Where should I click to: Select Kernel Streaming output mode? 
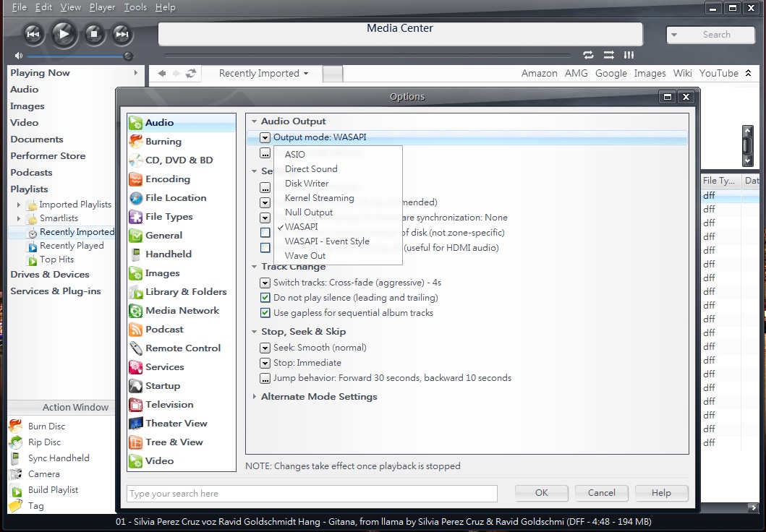pos(319,198)
